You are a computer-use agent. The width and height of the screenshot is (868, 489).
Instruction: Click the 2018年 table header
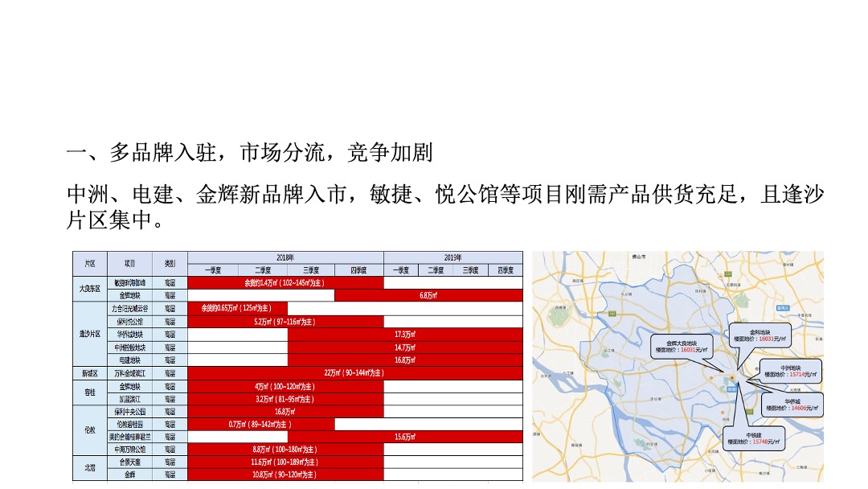click(x=285, y=257)
